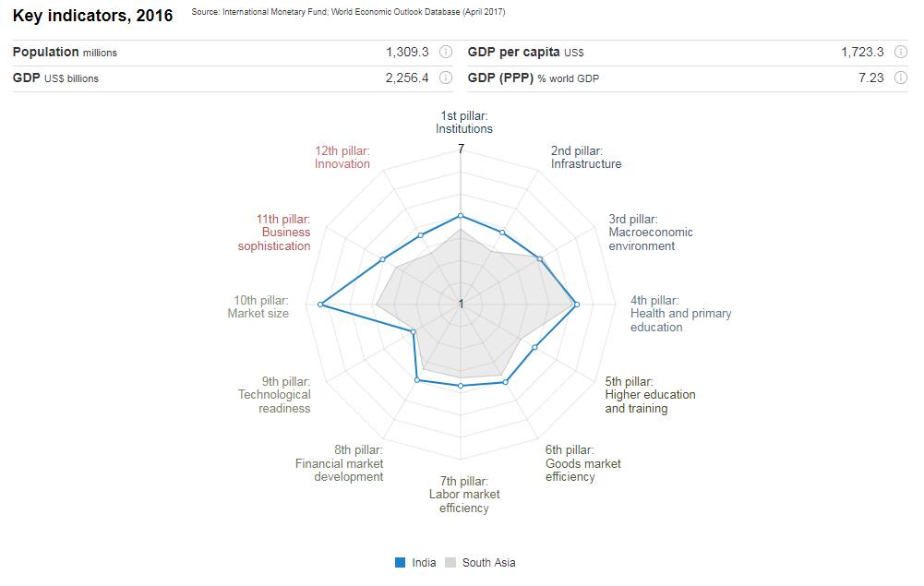This screenshot has width=924, height=586.
Task: Open 11th pillar: Business sophistication label
Action: tap(274, 233)
